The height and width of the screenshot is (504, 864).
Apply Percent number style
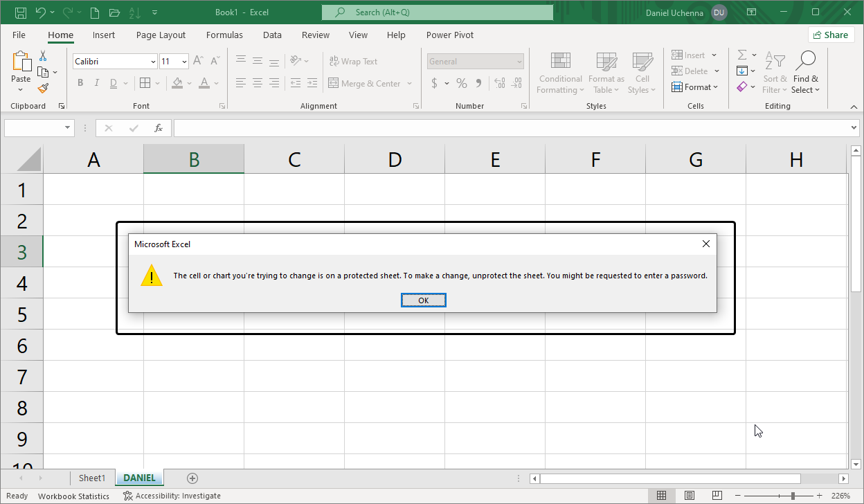(x=461, y=82)
